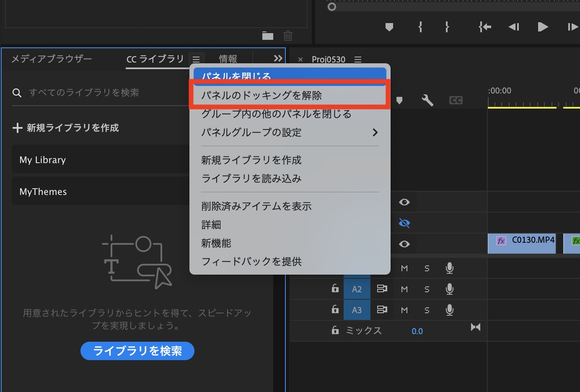580x392 pixels.
Task: Open the panel overflow double-chevron menu
Action: click(278, 59)
